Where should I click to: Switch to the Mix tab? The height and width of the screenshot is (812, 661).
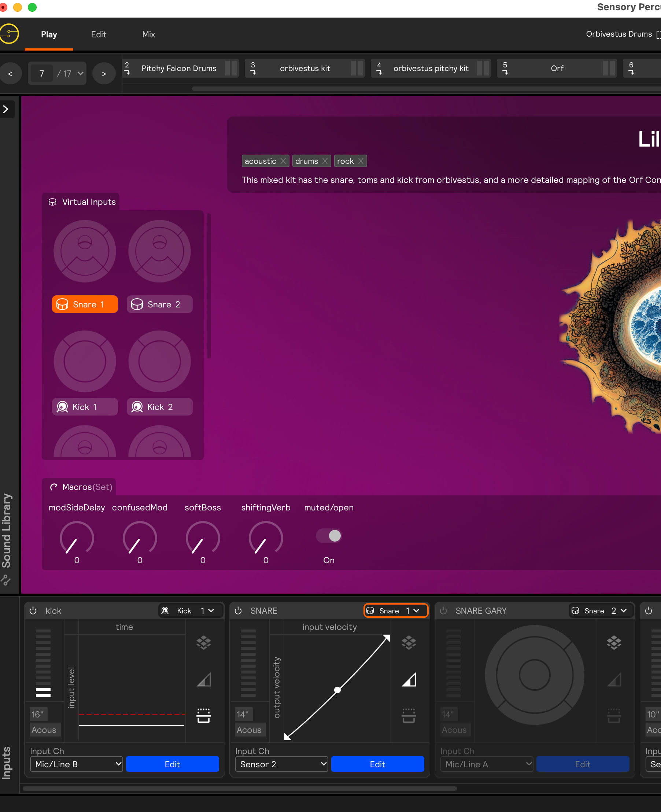[x=148, y=34]
